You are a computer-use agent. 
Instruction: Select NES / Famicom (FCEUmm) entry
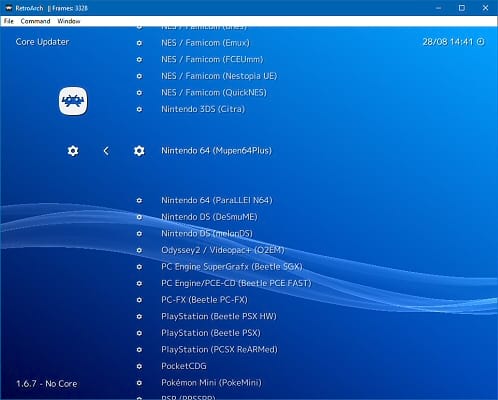[212, 60]
